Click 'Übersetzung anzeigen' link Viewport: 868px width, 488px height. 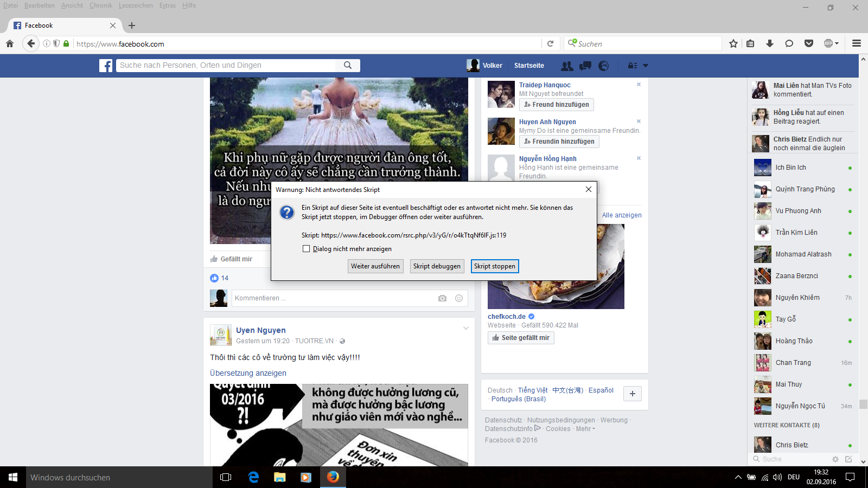click(248, 373)
